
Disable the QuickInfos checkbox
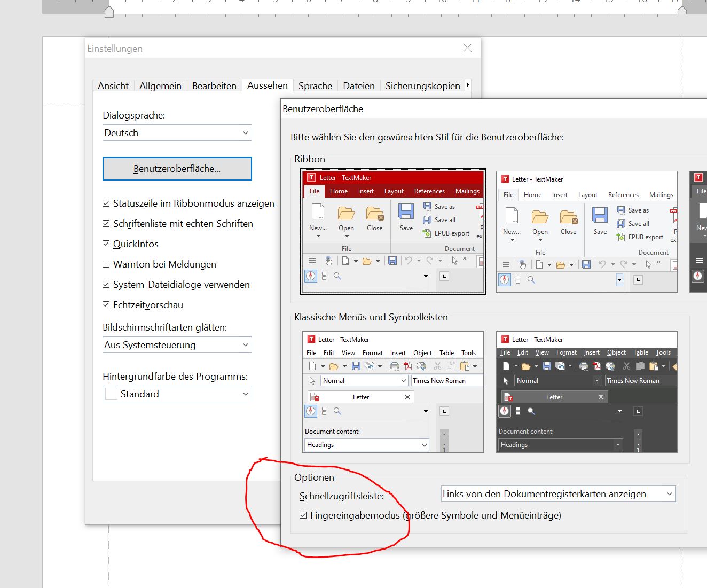(x=106, y=244)
